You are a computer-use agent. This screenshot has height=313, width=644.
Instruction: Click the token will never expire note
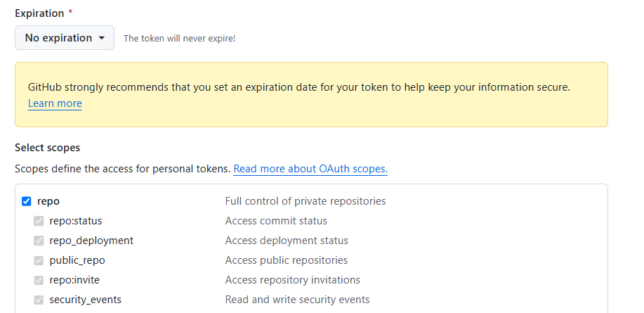pyautogui.click(x=179, y=39)
